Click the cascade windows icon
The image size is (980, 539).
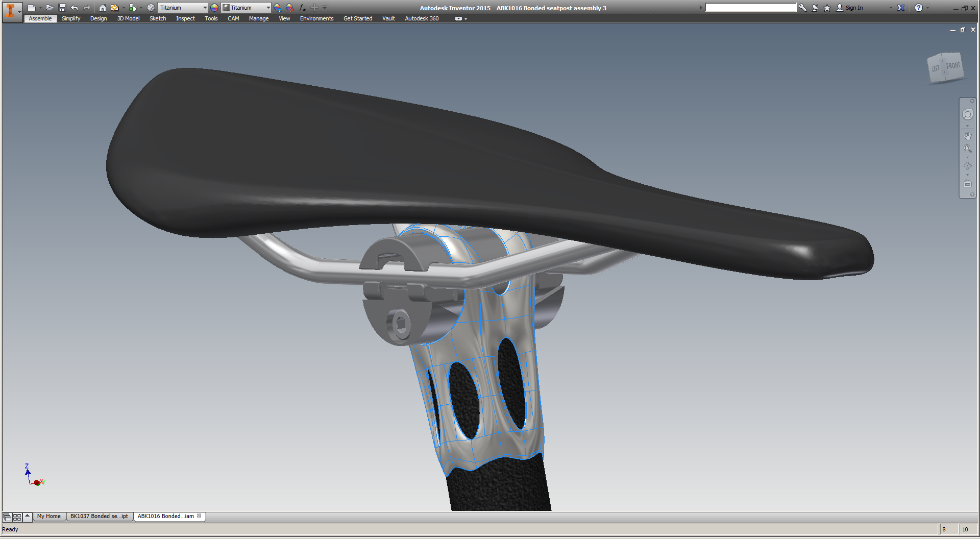click(x=7, y=517)
